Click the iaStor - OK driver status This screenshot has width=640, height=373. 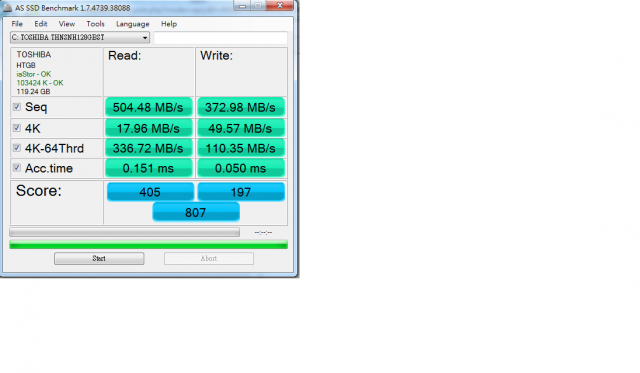click(34, 74)
